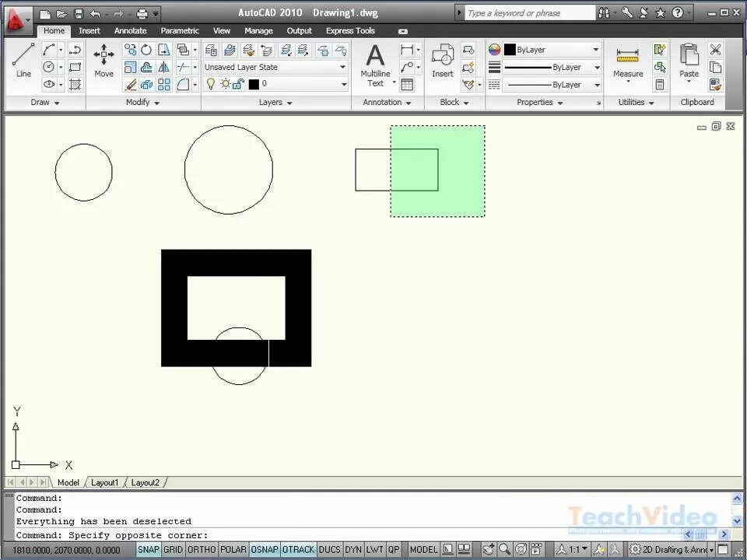The height and width of the screenshot is (560, 747).
Task: Expand the Annotation panel
Action: tap(387, 103)
